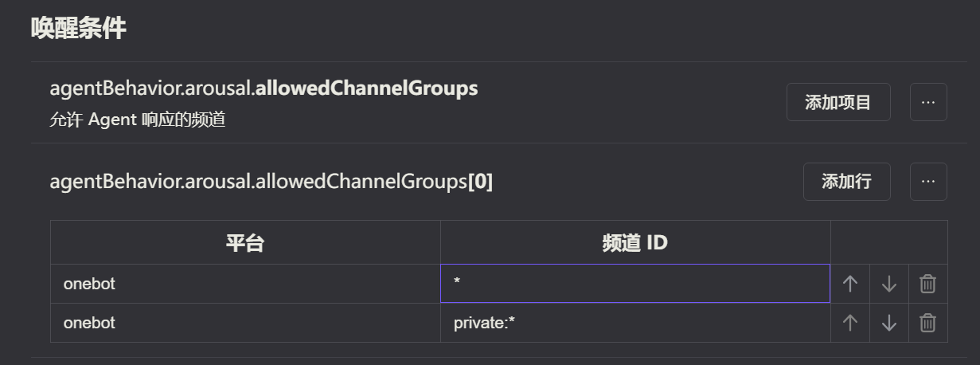Click the 允许 Agent 响应的频道 description

tap(137, 120)
